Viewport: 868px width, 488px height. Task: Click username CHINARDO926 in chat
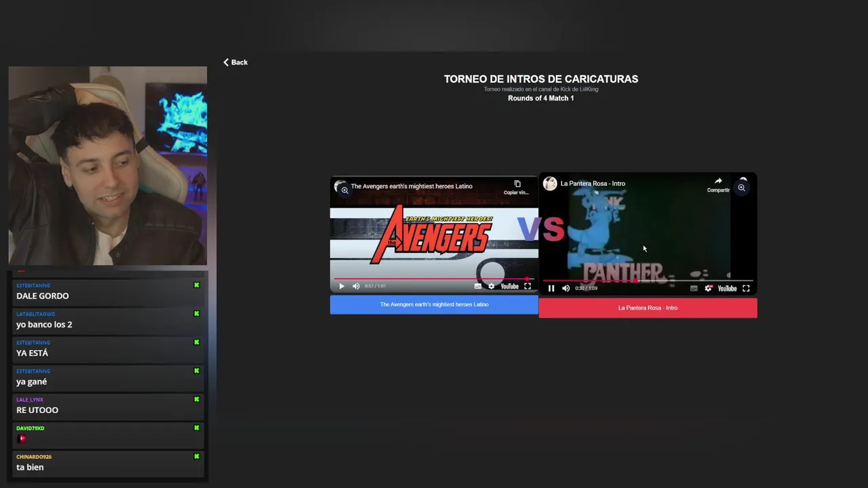(x=34, y=457)
